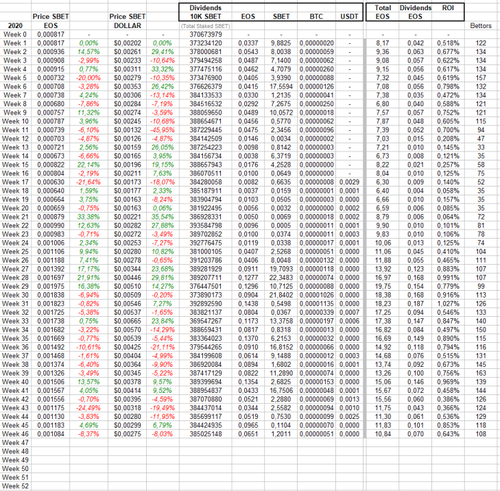Click the Week 39 bettors value 163
This screenshot has height=491, width=500.
tap(481, 373)
